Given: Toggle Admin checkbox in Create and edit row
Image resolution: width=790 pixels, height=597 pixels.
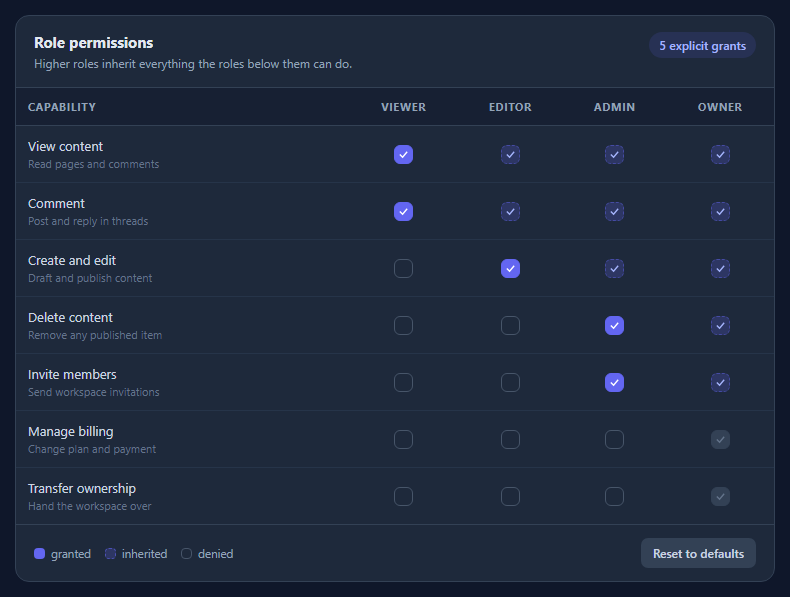Looking at the screenshot, I should [x=614, y=269].
